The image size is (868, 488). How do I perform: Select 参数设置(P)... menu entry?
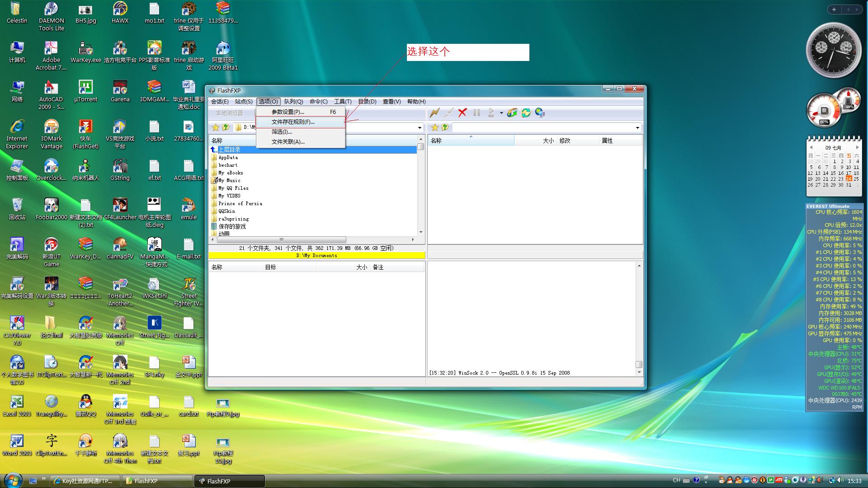point(301,112)
